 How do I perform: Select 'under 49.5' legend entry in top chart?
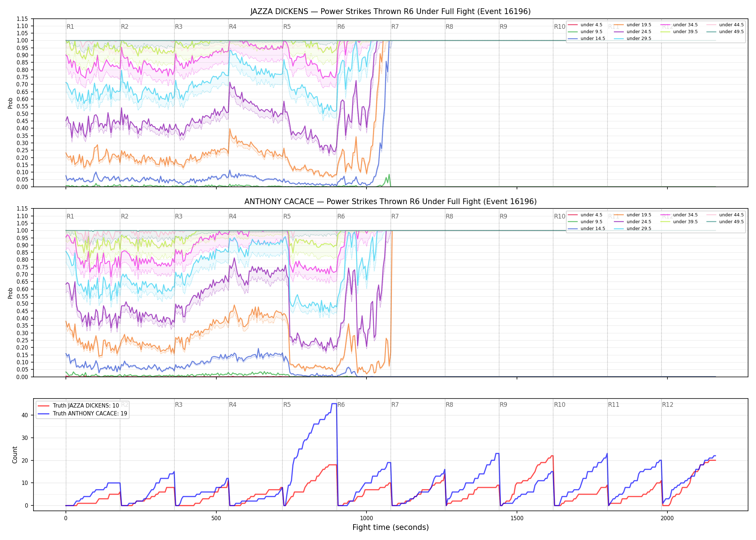click(725, 32)
